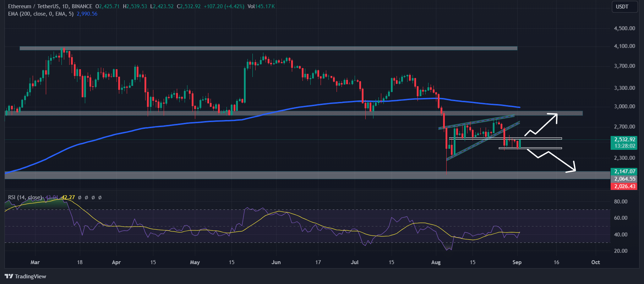Click the current price label 2,532.92 on axis

[x=624, y=140]
